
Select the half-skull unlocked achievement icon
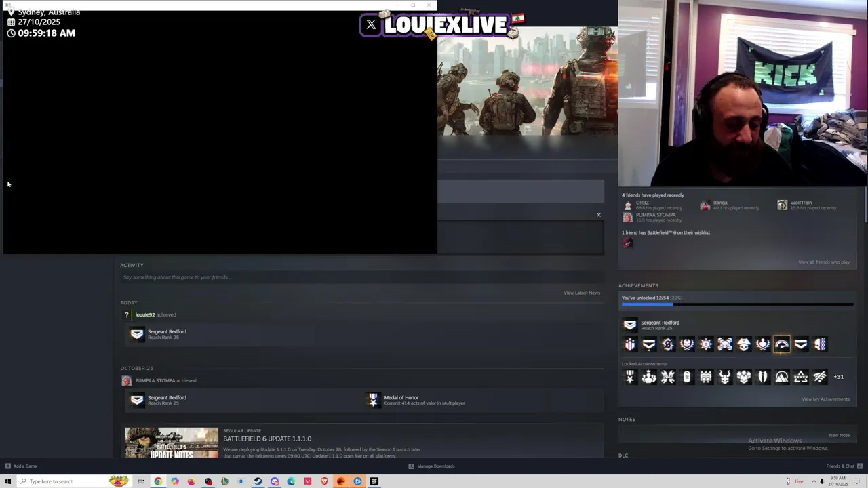(x=820, y=344)
